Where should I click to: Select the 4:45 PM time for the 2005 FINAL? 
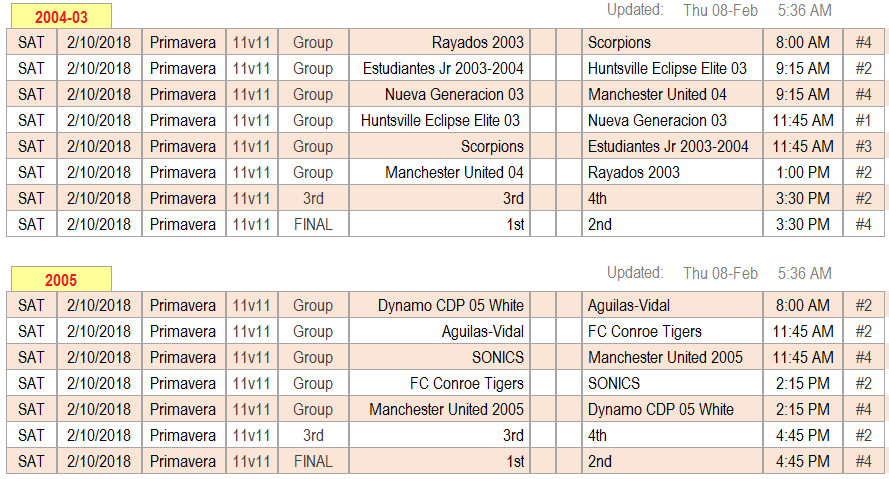tap(802, 462)
